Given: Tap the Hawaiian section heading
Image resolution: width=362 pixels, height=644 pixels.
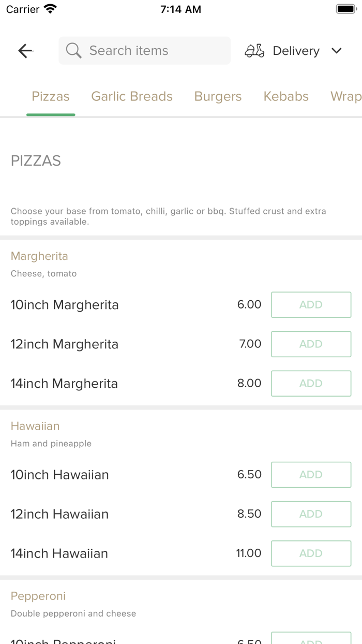Looking at the screenshot, I should 35,426.
